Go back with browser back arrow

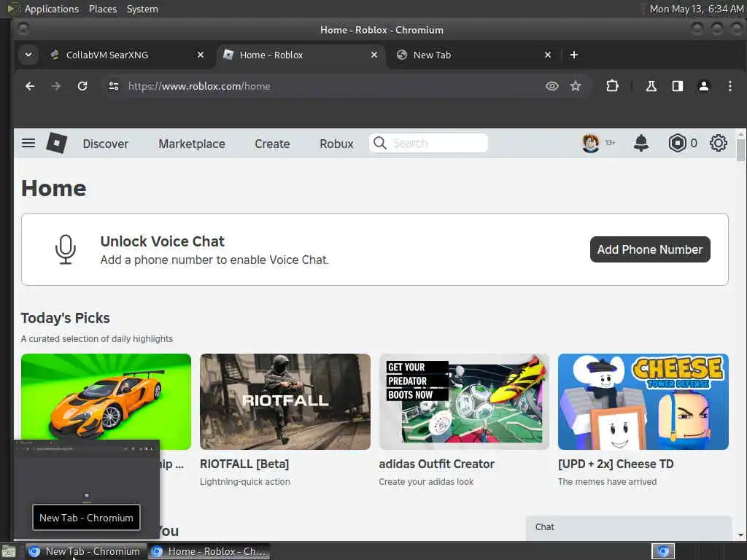30,86
